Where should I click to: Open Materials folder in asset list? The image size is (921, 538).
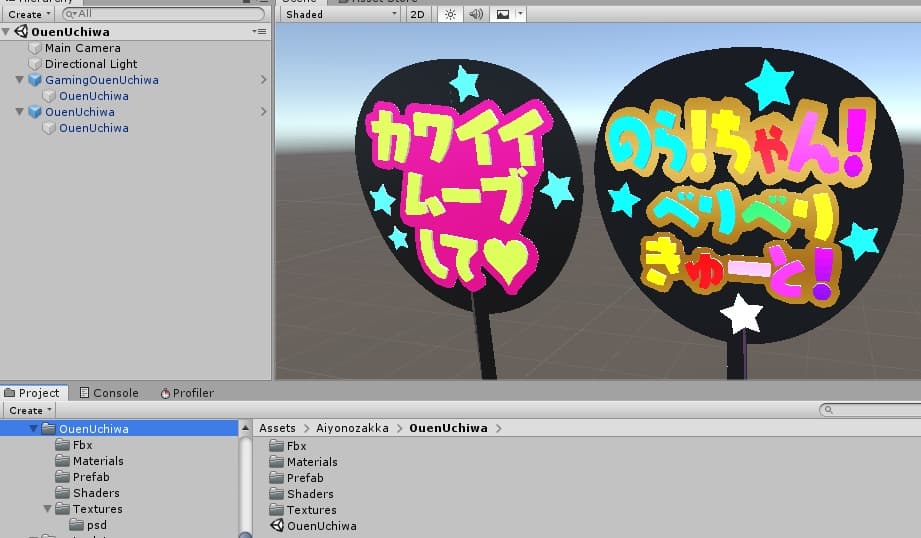tap(304, 462)
